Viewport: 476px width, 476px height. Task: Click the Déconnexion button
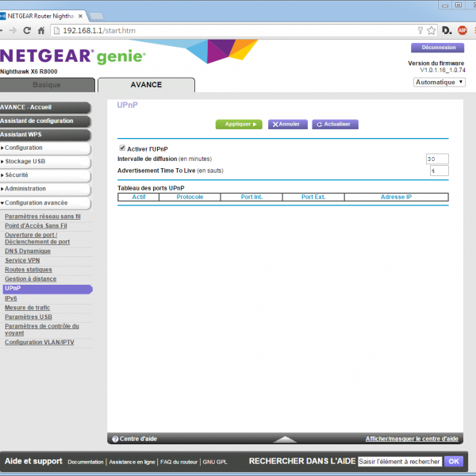[437, 48]
